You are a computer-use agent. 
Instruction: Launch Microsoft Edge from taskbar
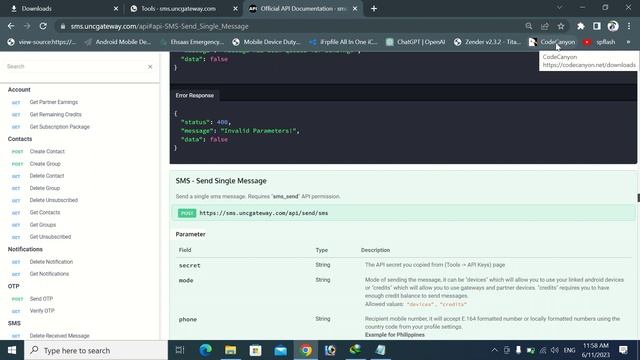pos(205,350)
